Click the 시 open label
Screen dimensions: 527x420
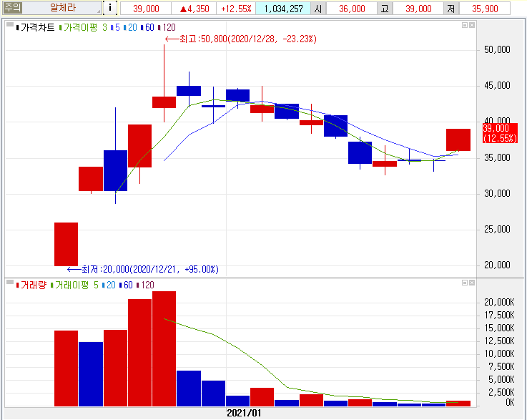coord(318,9)
